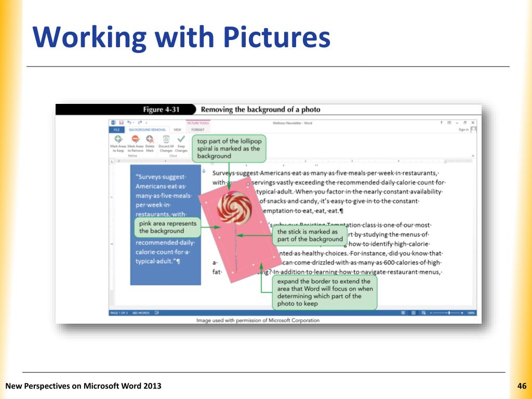Click the slide title "Working with Pictures"
Screen dimensions: 532x399
pyautogui.click(x=181, y=37)
